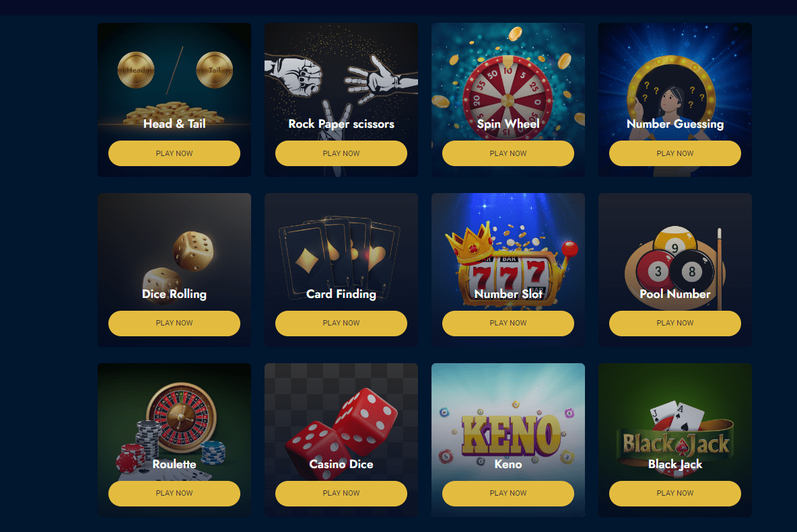This screenshot has width=797, height=532.
Task: Open the playing cards thumbnail in Card Finding
Action: (339, 258)
